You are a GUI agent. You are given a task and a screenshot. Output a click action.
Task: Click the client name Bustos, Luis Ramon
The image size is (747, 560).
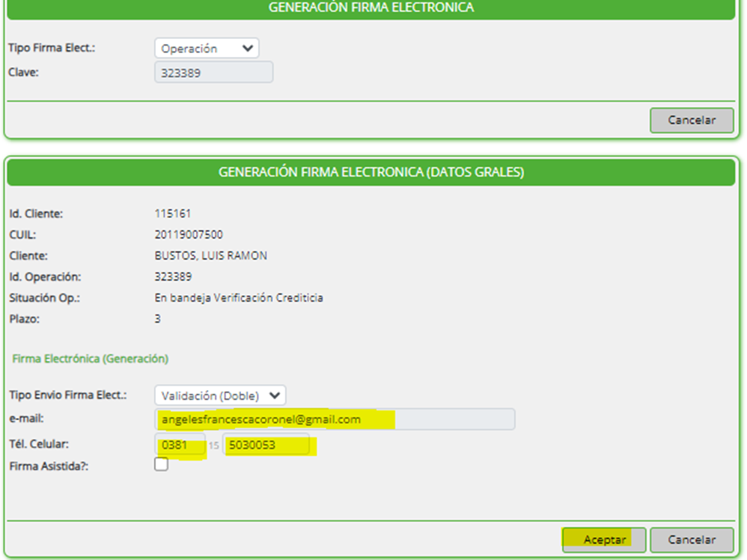click(x=210, y=256)
